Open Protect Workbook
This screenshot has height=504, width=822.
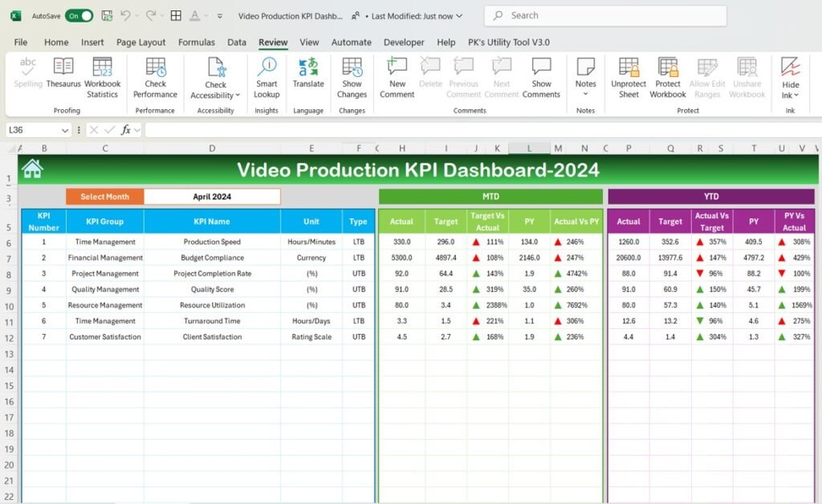[x=668, y=76]
